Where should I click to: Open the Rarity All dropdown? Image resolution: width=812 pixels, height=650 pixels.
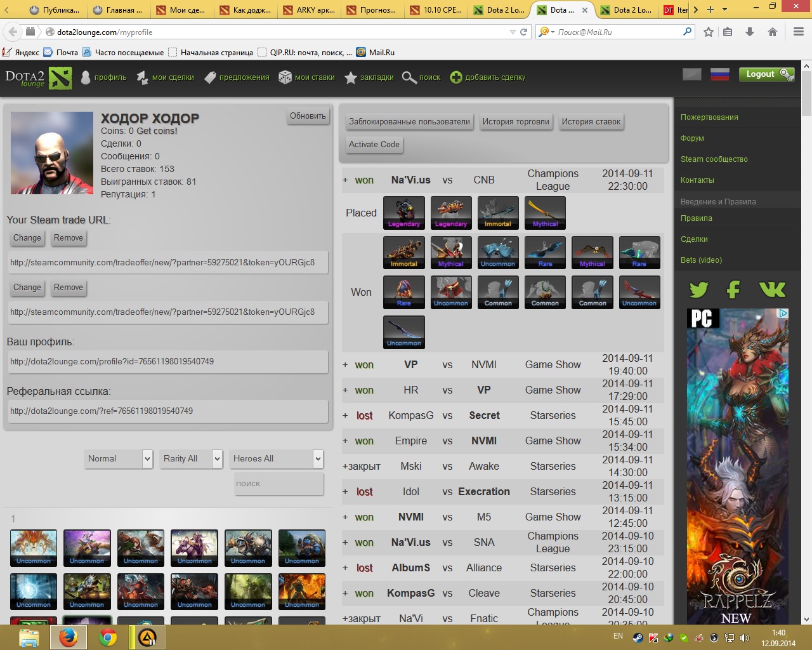(191, 458)
